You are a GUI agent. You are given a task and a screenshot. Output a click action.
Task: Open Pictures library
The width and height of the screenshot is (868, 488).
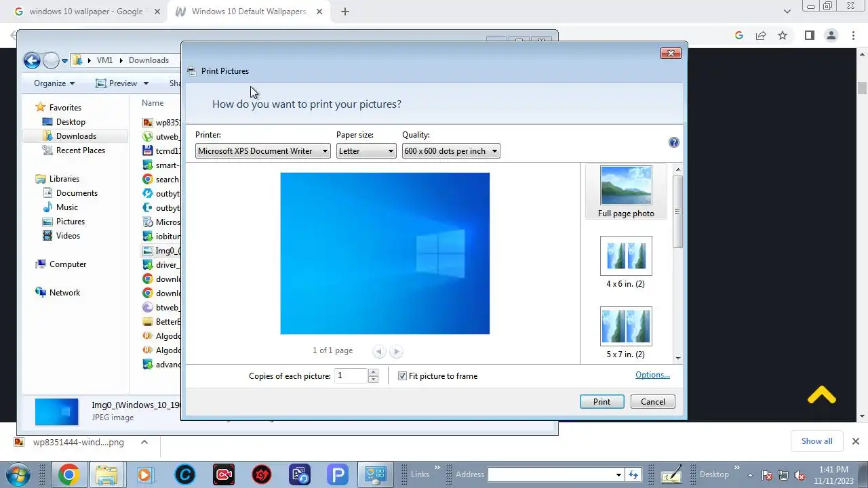70,222
